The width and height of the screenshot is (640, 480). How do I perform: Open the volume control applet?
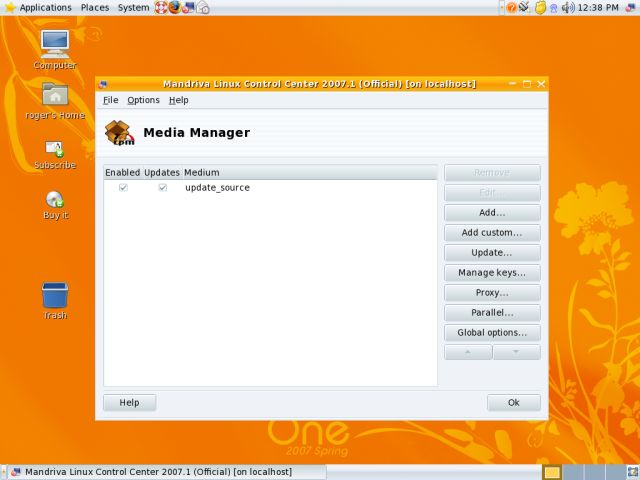coord(568,7)
